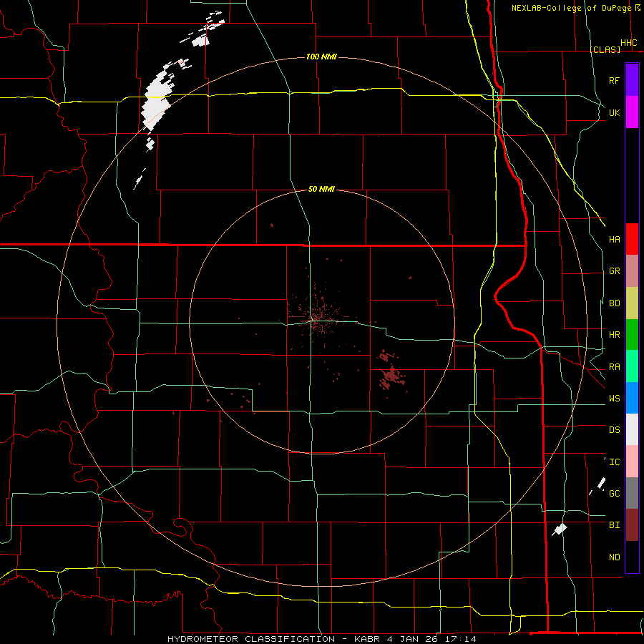Click the "BD" legend label
The width and height of the screenshot is (644, 644).
point(615,303)
